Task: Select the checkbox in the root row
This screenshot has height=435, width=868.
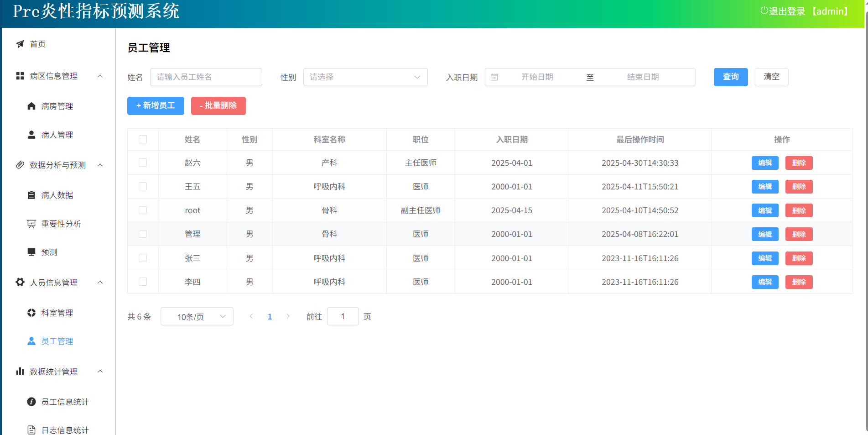Action: (143, 210)
